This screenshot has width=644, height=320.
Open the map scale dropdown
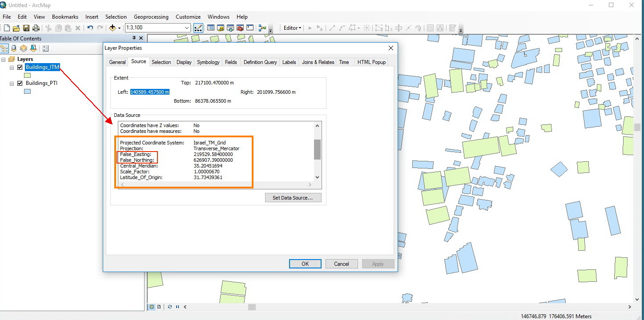point(187,28)
